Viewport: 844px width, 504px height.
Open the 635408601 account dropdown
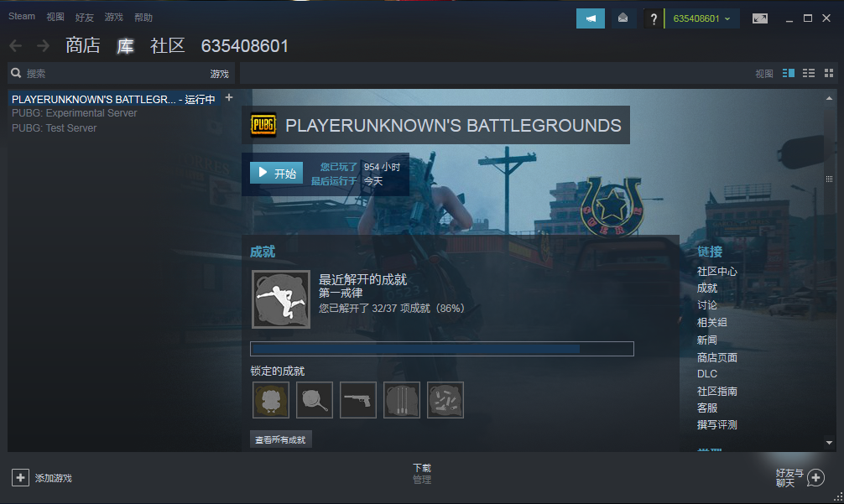click(x=702, y=18)
